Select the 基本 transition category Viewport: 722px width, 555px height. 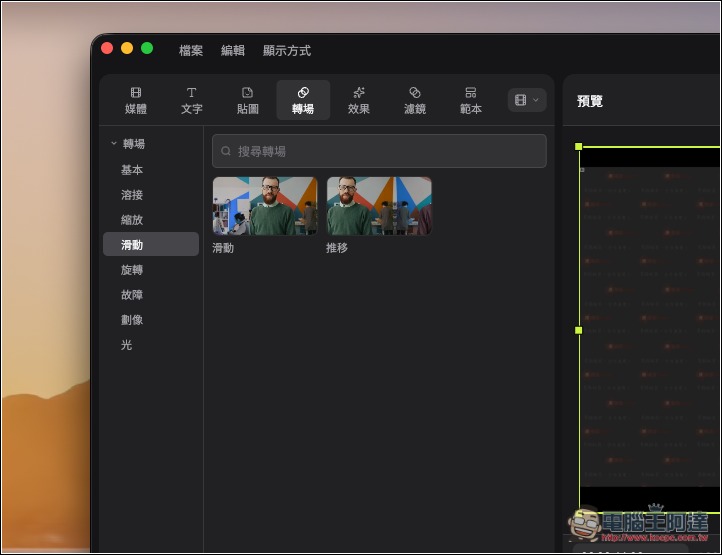tap(132, 170)
